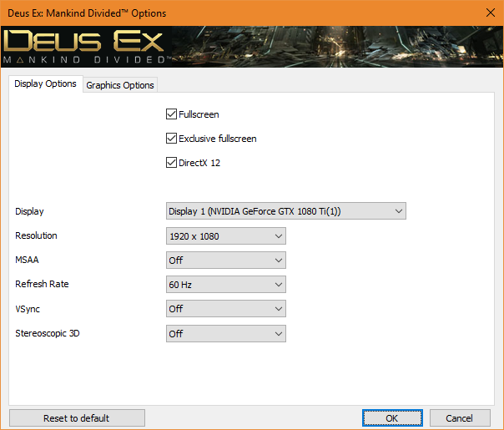
Task: Open the Resolution dropdown showing 1920 x 1080
Action: [226, 236]
